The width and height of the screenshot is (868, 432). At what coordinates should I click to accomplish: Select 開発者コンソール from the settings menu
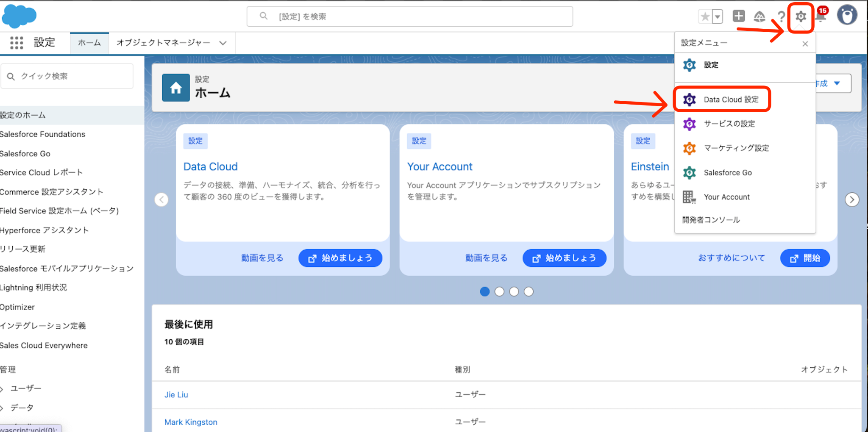click(711, 219)
